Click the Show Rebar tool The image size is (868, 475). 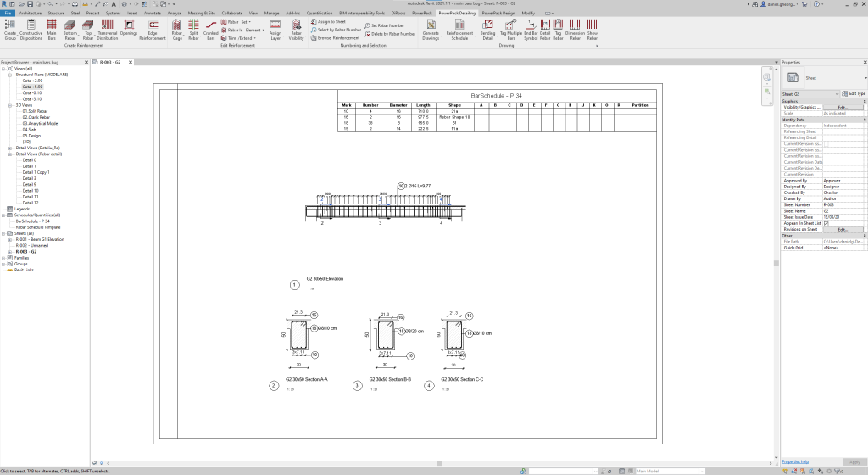(x=593, y=30)
